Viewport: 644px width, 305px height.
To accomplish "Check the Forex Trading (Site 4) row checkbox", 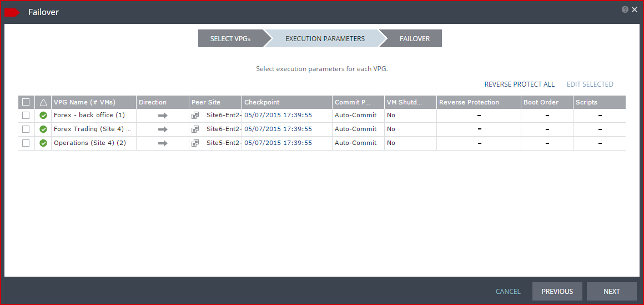I will point(26,129).
